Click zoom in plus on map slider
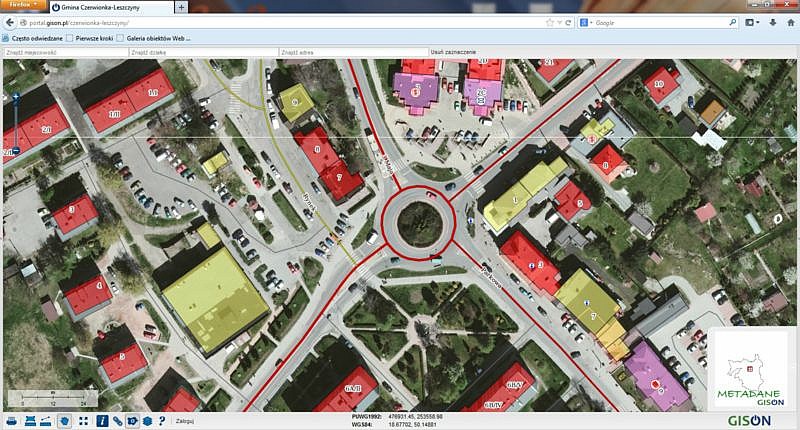Viewport: 800px width, 430px height. pyautogui.click(x=15, y=97)
